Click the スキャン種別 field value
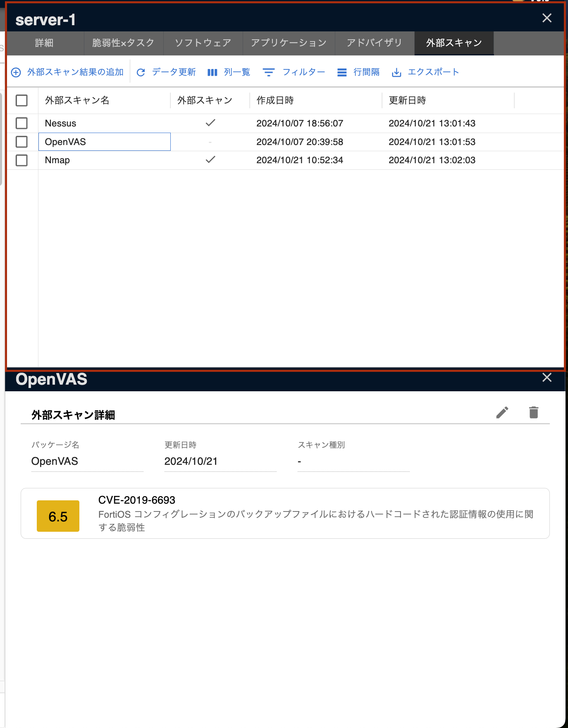 coord(353,462)
